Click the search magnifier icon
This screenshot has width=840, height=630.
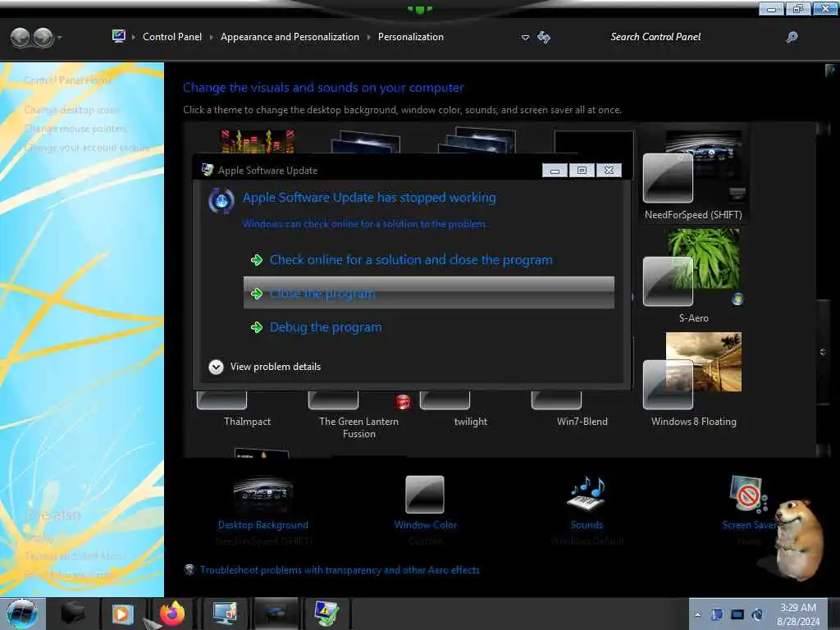tap(792, 37)
